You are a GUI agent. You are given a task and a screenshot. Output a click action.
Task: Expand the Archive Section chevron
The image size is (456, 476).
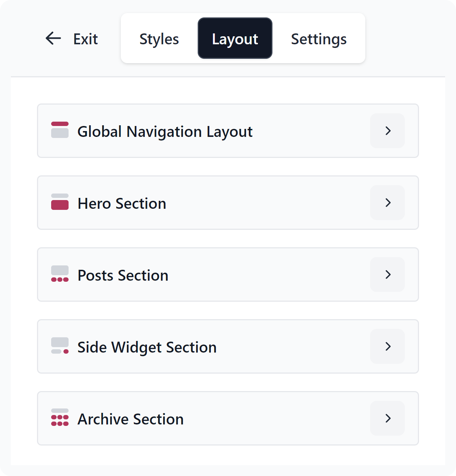[387, 418]
